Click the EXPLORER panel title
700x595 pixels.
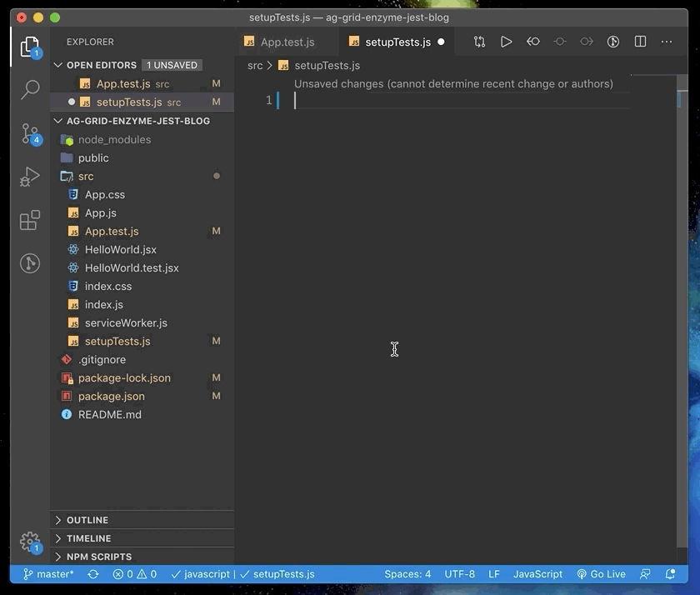[90, 42]
